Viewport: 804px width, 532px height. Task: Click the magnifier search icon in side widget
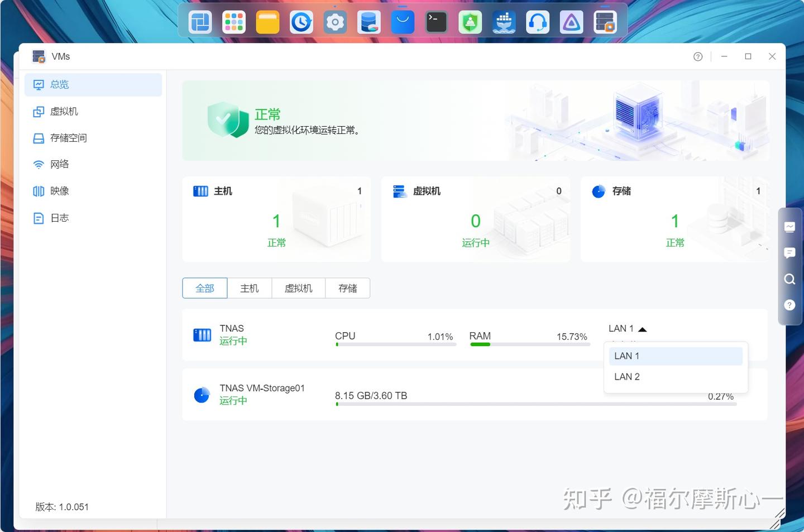[789, 279]
